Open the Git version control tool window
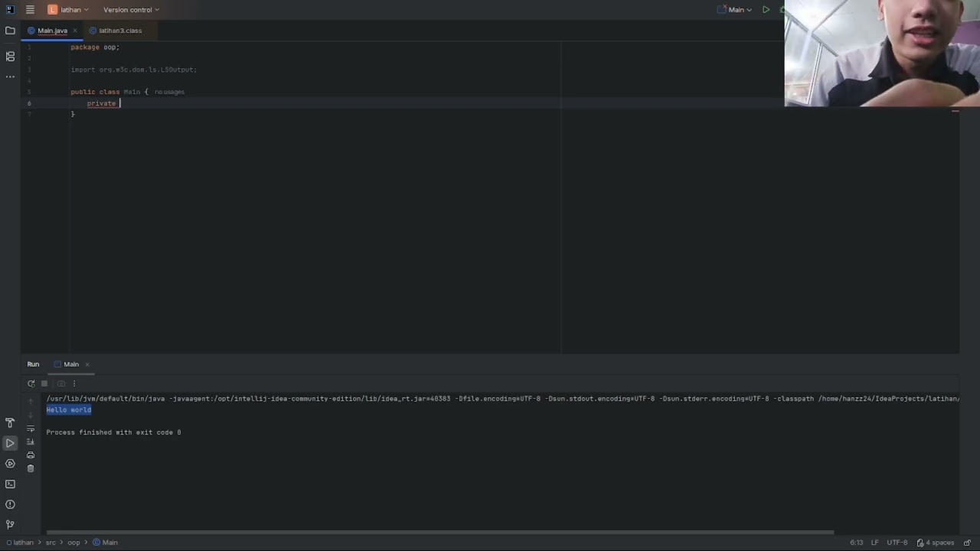Image resolution: width=980 pixels, height=551 pixels. [x=10, y=524]
